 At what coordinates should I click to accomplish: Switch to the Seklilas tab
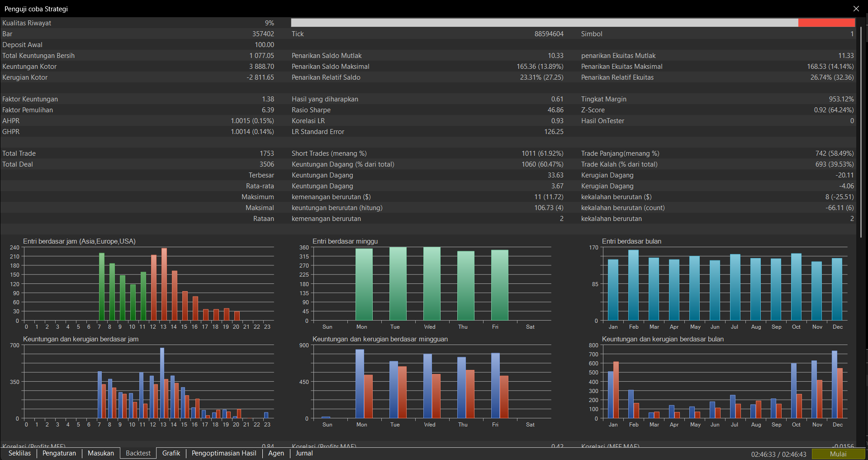(19, 453)
